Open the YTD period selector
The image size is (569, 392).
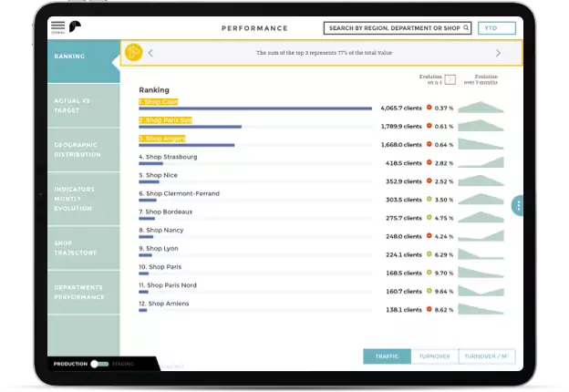(x=497, y=28)
